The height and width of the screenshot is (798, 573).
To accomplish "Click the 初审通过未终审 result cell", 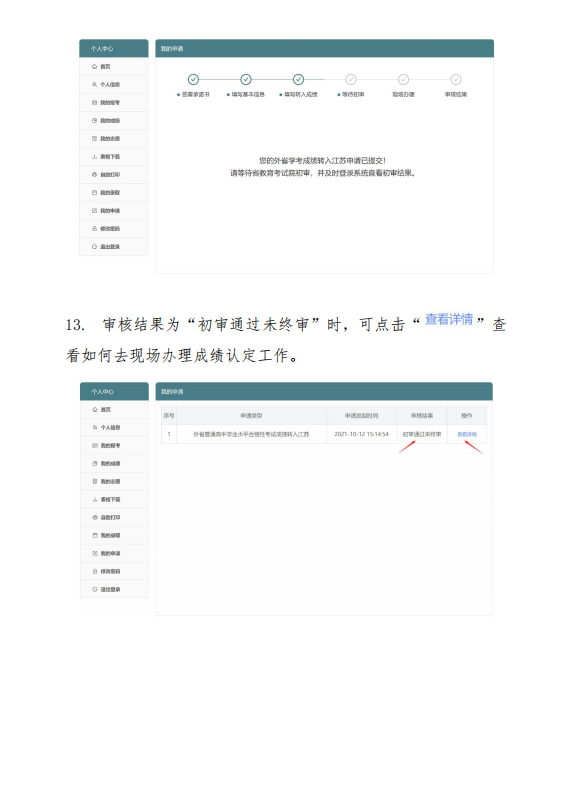I will (x=422, y=434).
